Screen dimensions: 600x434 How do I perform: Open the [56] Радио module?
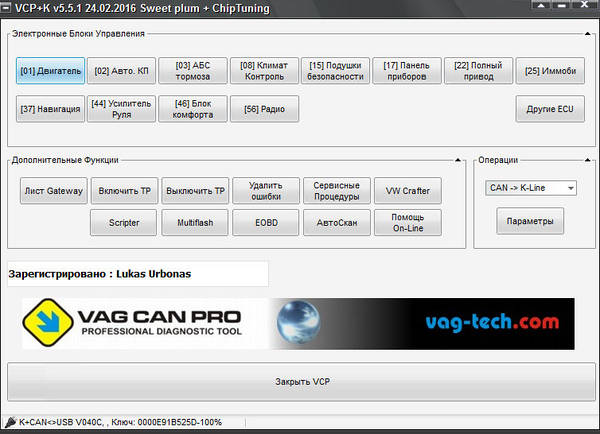click(265, 108)
